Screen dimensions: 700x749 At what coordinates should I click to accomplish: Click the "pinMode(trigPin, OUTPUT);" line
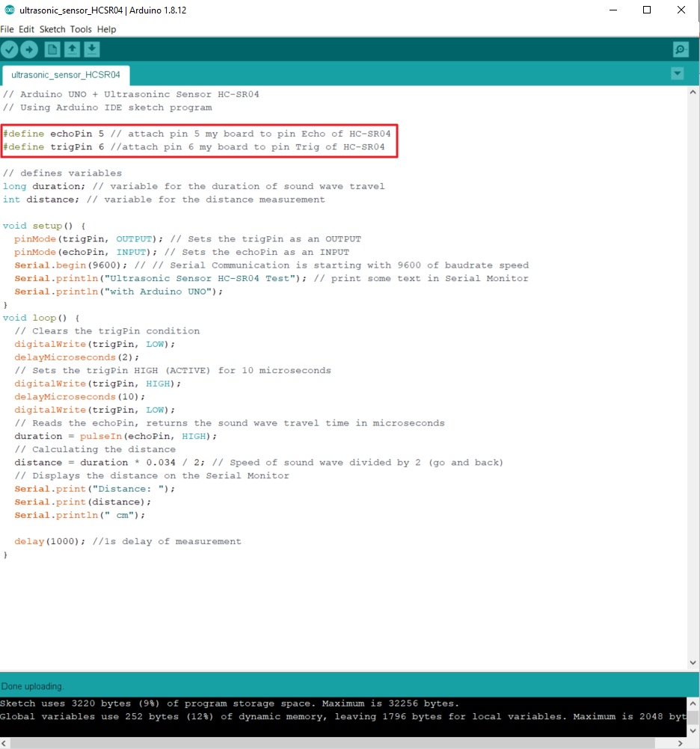(188, 239)
